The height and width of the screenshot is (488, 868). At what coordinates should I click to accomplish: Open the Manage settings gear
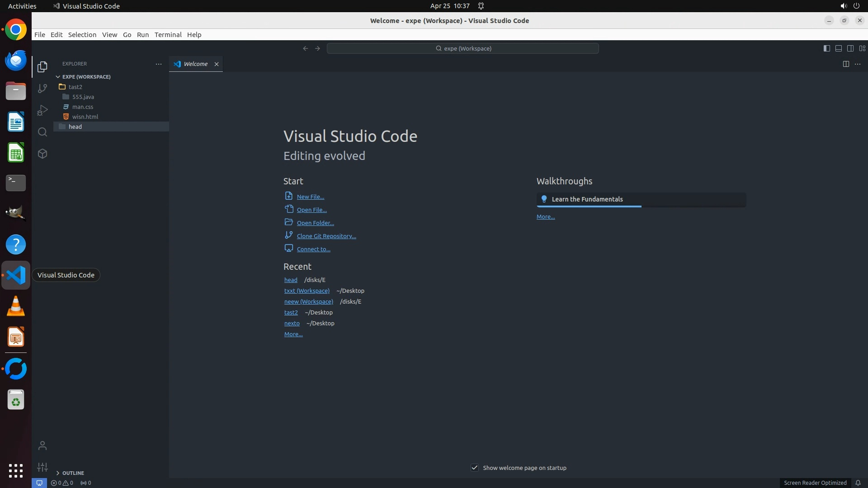42,467
